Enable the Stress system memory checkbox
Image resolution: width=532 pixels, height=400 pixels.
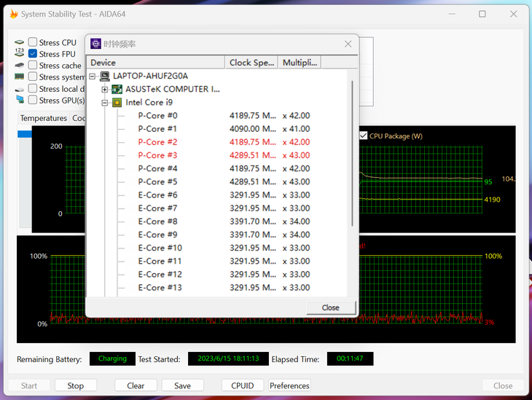(33, 77)
